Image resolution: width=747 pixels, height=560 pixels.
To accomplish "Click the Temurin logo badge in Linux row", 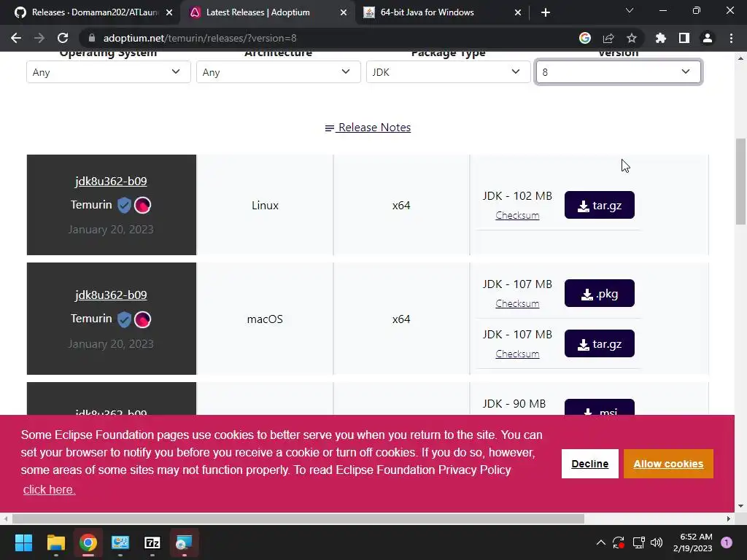I will [142, 205].
